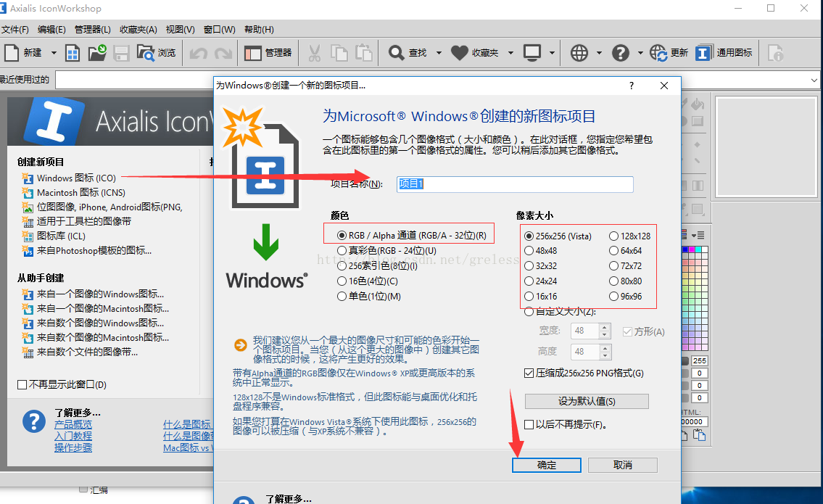
Task: Open the File (文件) menu
Action: coord(15,30)
